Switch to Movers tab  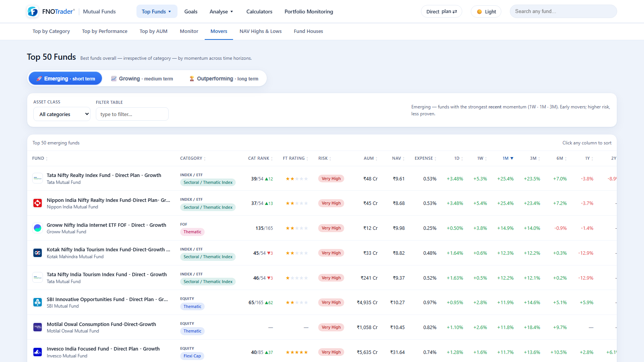pos(219,31)
